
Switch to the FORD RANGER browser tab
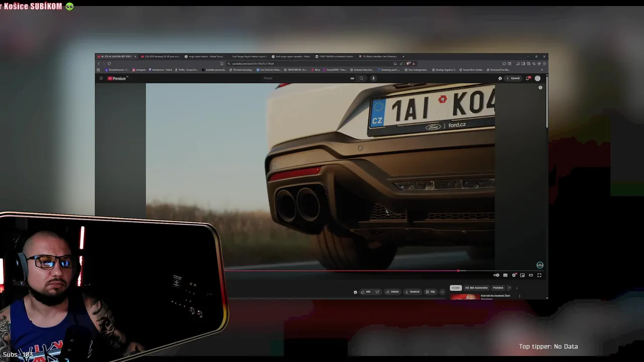pos(335,56)
